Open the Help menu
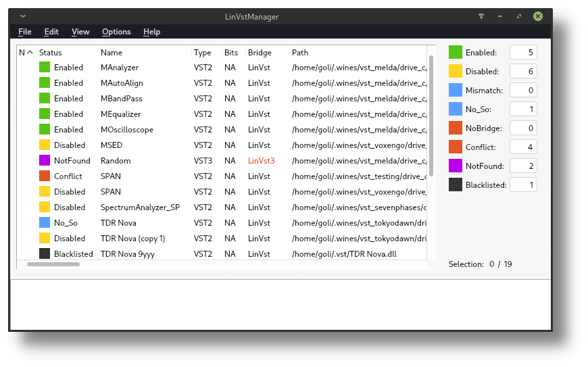Image resolution: width=588 pixels, height=367 pixels. click(151, 32)
